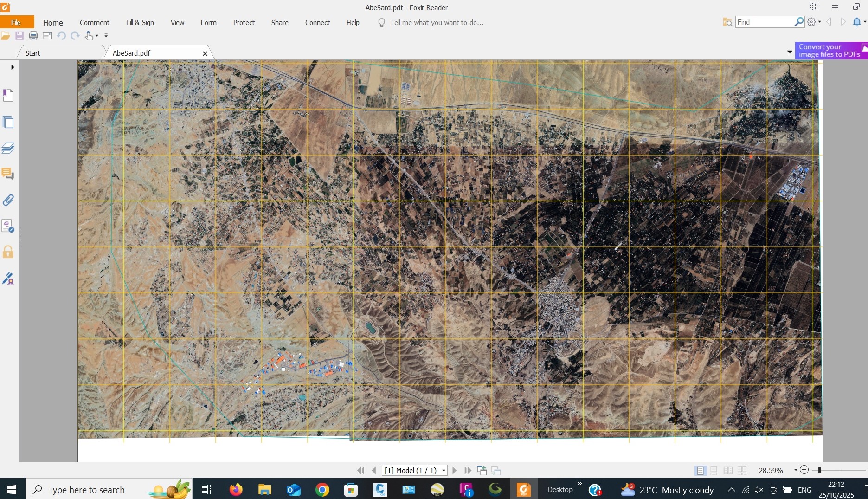
Task: Open the Comment ribbon tab
Action: point(94,23)
